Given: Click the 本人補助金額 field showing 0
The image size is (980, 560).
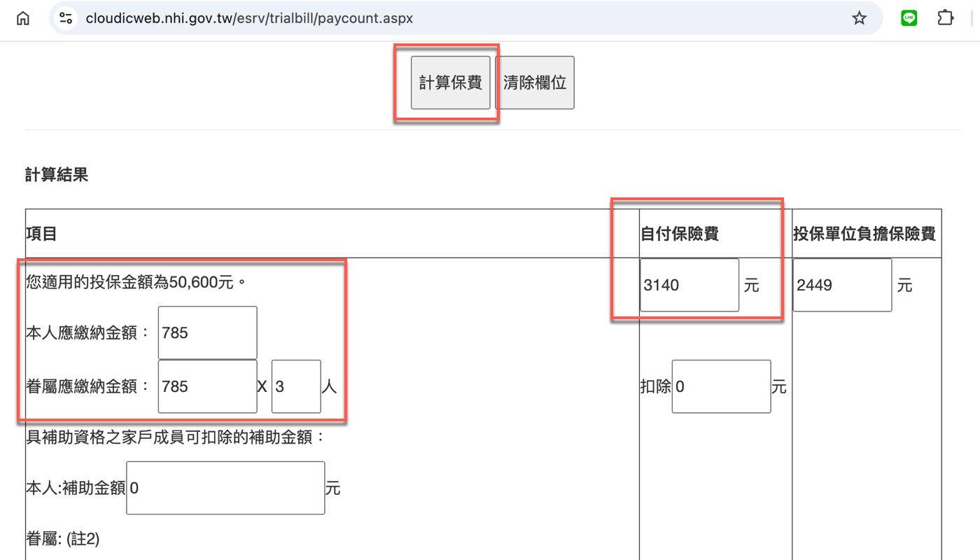Looking at the screenshot, I should point(225,487).
